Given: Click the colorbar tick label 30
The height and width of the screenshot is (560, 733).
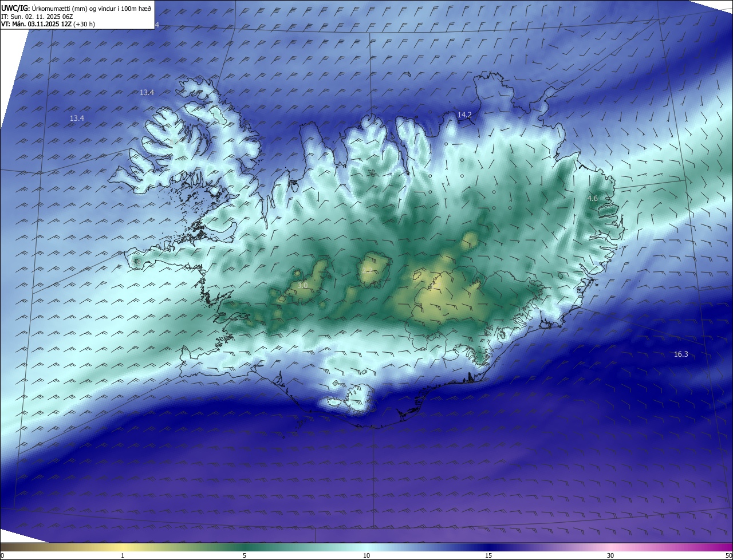Looking at the screenshot, I should pyautogui.click(x=610, y=555).
